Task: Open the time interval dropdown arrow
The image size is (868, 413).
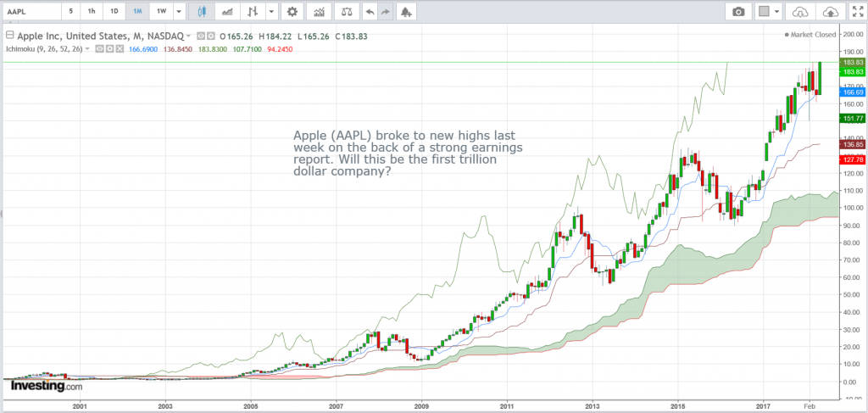Action: [x=179, y=11]
